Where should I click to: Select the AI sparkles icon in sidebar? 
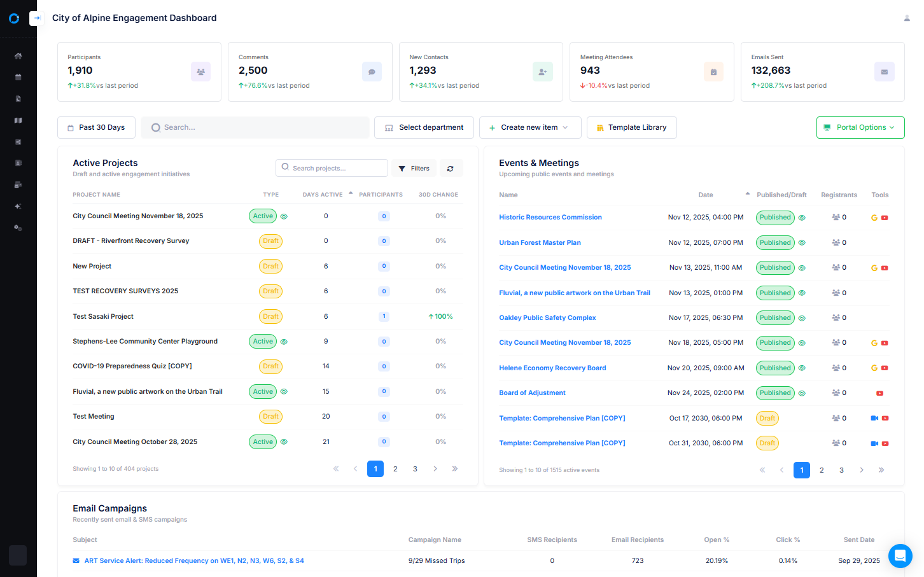point(18,205)
